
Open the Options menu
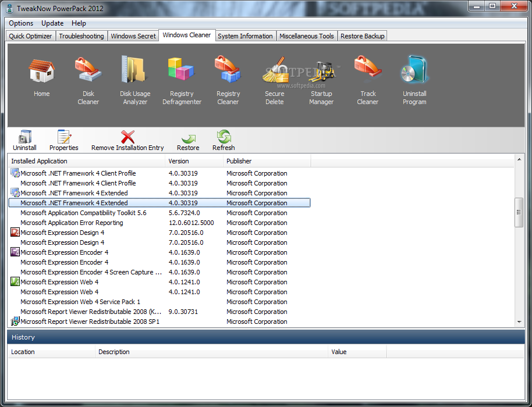tap(21, 23)
